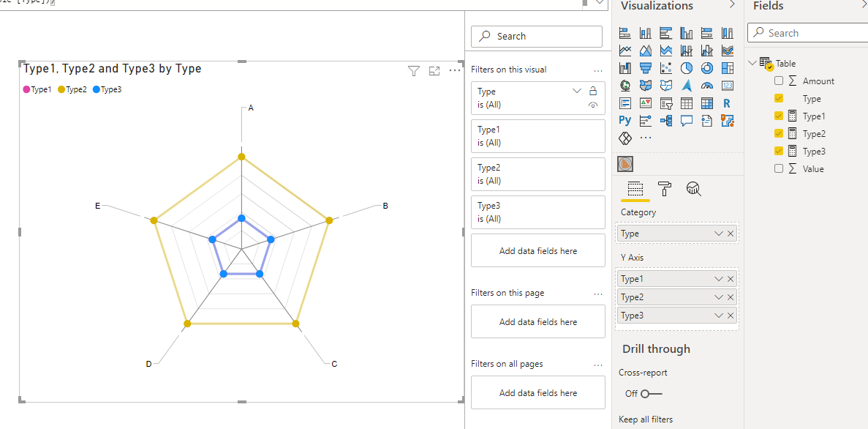The height and width of the screenshot is (429, 868).
Task: Pick the waterfall chart visual
Action: tap(625, 68)
